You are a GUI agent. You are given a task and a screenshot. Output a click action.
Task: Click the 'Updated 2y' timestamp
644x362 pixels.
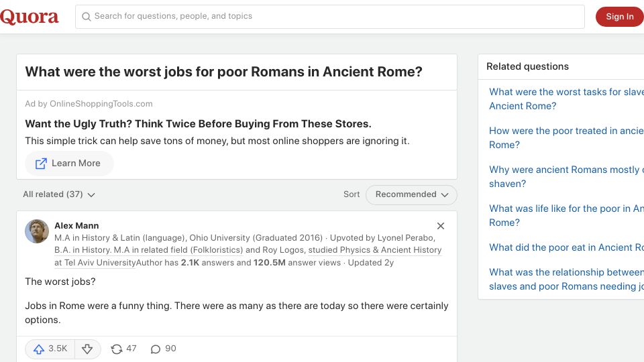point(371,263)
